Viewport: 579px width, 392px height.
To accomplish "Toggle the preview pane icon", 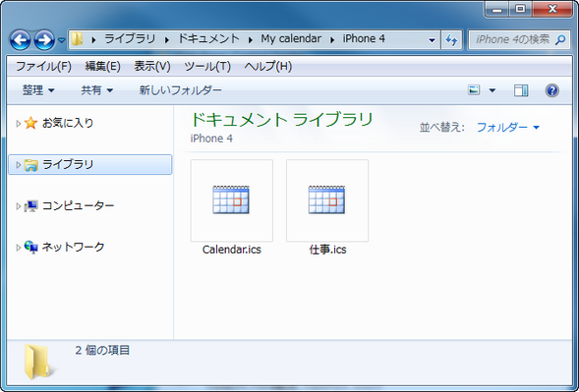I will pyautogui.click(x=521, y=90).
